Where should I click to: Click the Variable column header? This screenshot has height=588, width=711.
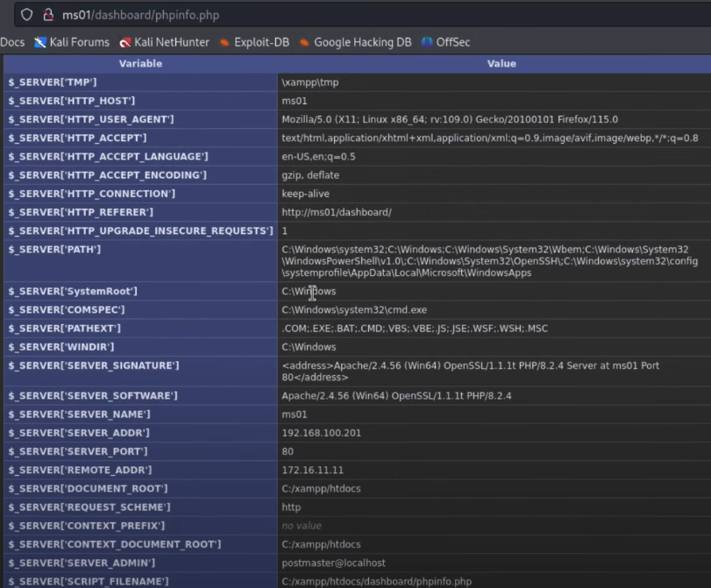pyautogui.click(x=140, y=63)
